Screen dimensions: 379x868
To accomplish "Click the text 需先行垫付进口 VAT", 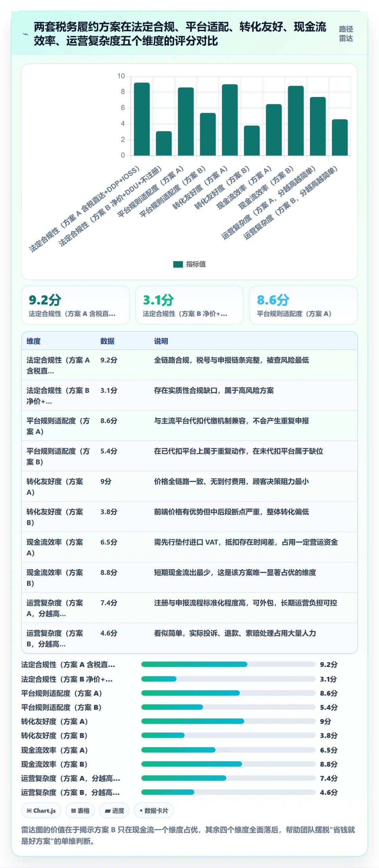I will click(186, 542).
